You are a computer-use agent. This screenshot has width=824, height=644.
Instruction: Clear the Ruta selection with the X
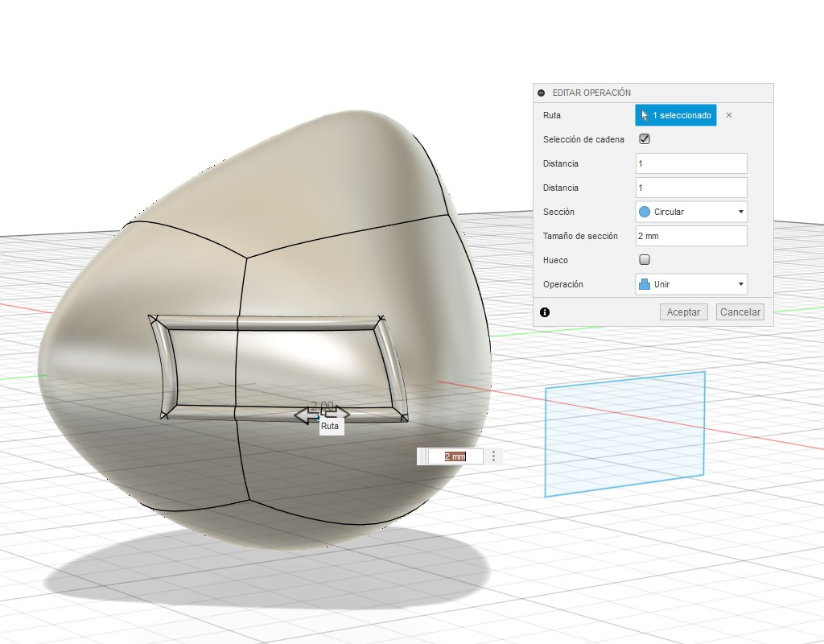pos(729,115)
